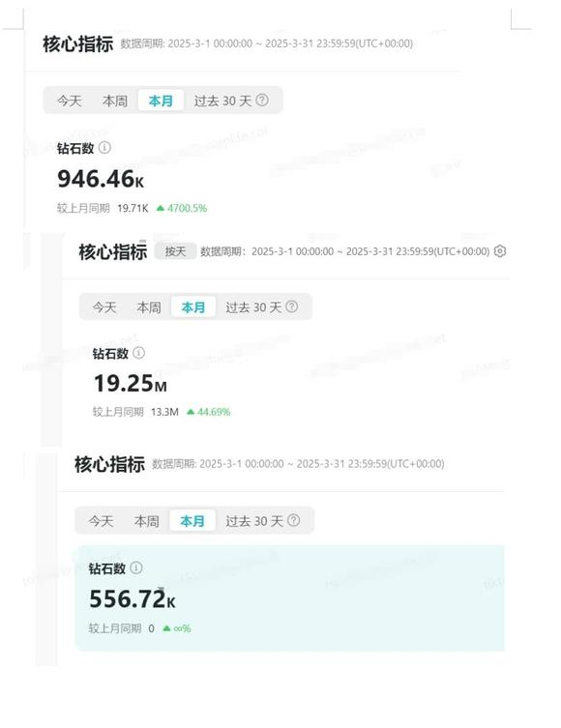Open the help icon beside middle 过去 30 天
This screenshot has width=561, height=728.
(292, 306)
